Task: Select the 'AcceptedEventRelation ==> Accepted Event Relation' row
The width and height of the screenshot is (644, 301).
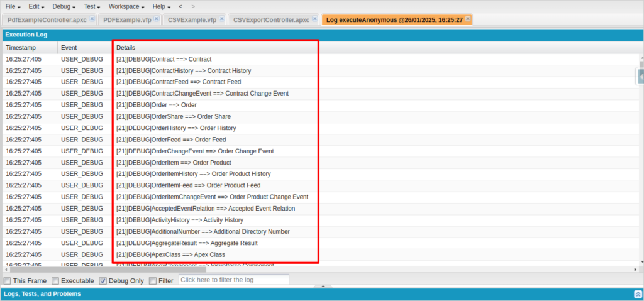Action: [x=321, y=209]
